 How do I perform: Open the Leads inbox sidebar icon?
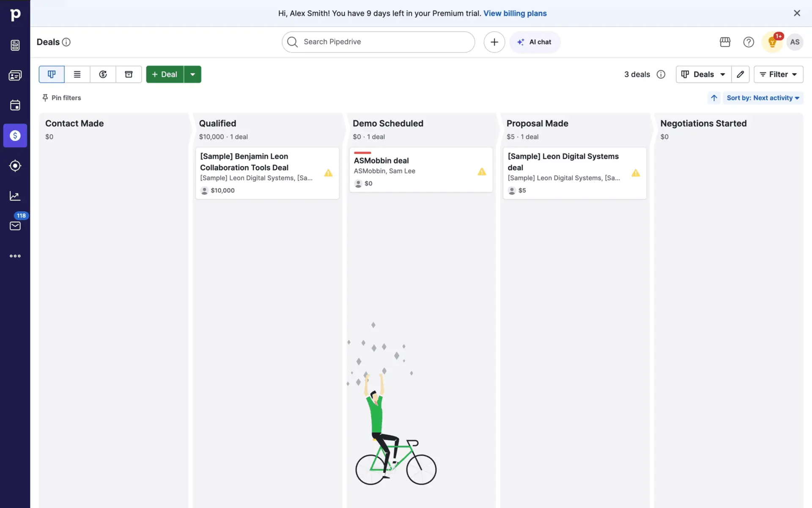tap(15, 45)
